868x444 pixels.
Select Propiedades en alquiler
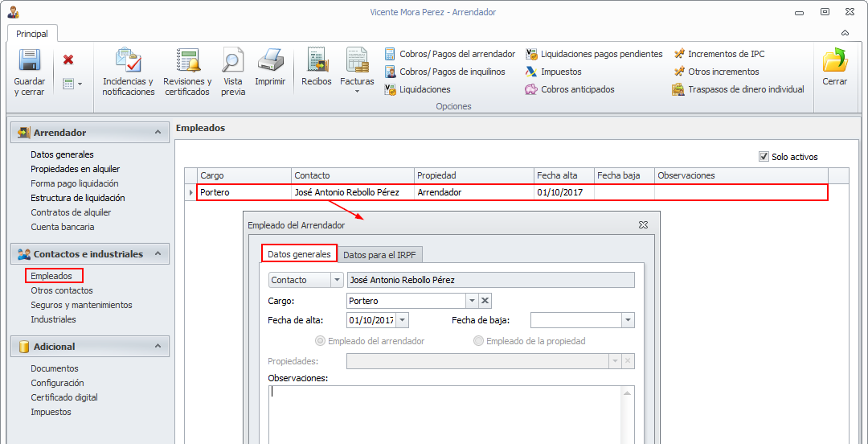76,169
